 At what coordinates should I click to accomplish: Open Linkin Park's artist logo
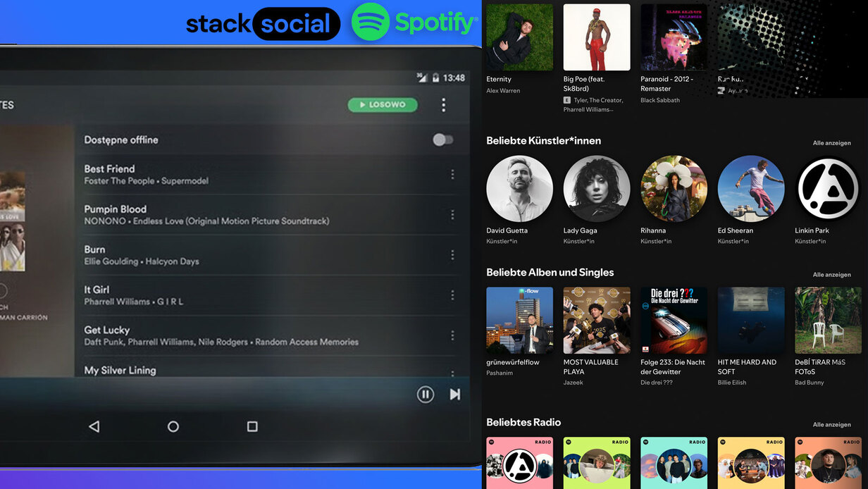tap(829, 189)
